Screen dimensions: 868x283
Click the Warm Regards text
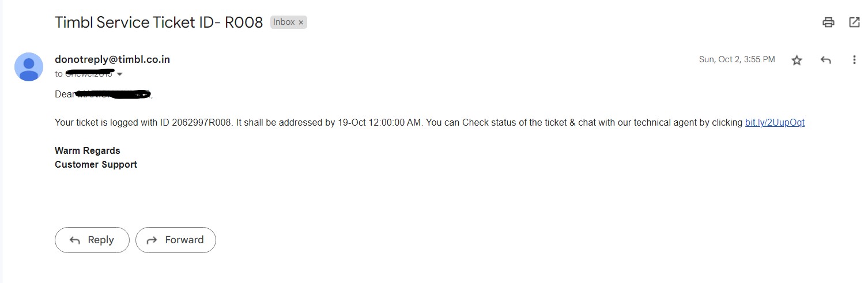(x=88, y=150)
